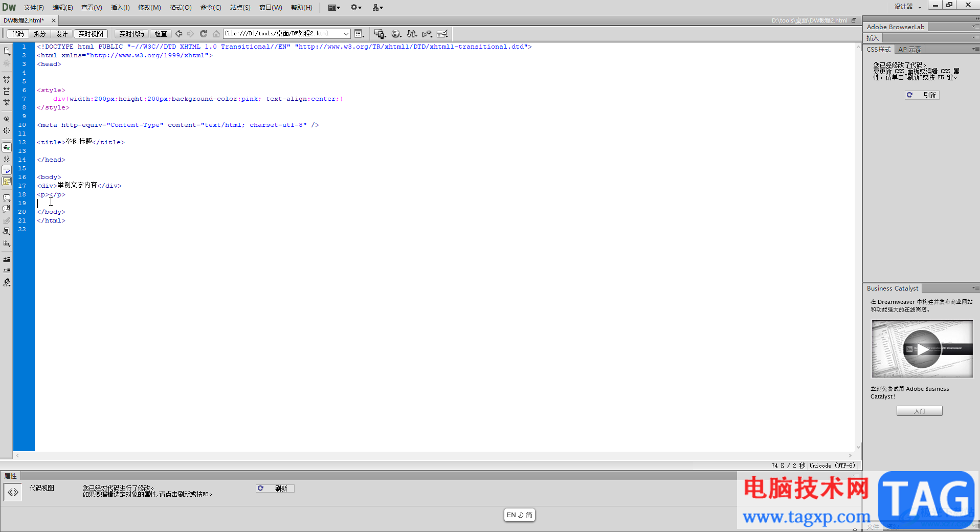The height and width of the screenshot is (532, 980).
Task: Switch to the AP 元素 tab
Action: pyautogui.click(x=909, y=49)
